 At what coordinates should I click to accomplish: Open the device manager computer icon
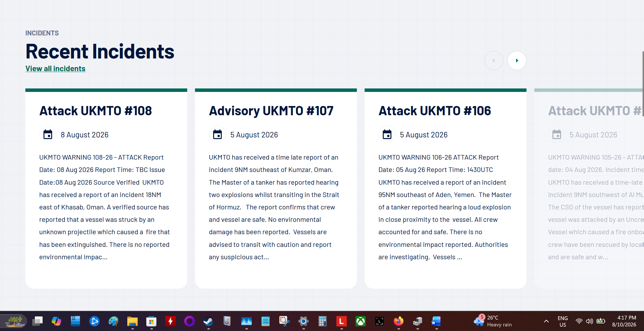(418, 321)
